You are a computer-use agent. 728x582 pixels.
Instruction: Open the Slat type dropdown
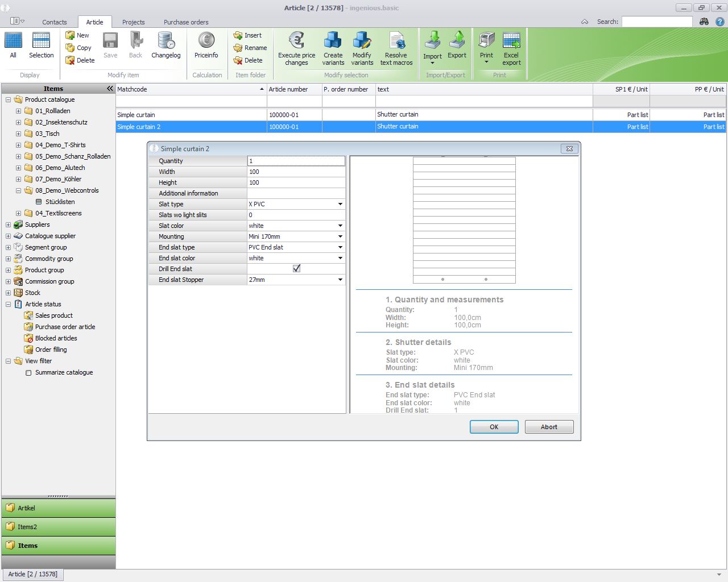340,204
